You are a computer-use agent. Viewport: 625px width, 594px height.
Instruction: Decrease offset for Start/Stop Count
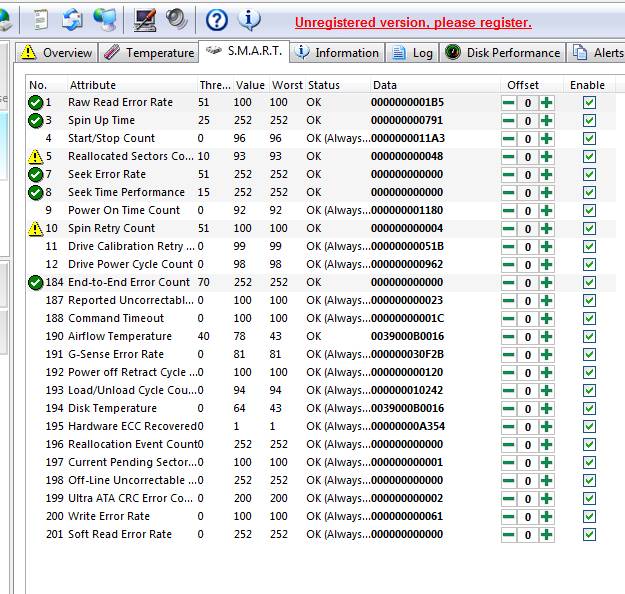tap(509, 139)
